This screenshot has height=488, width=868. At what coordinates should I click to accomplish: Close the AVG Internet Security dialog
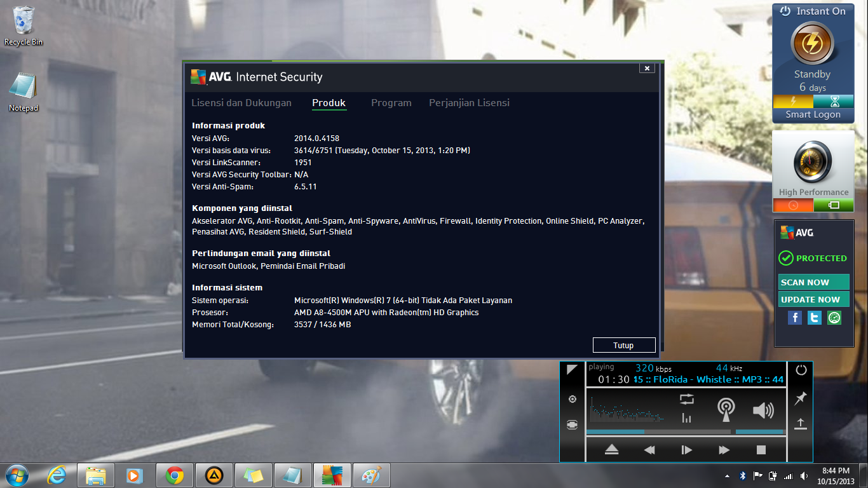(x=647, y=68)
